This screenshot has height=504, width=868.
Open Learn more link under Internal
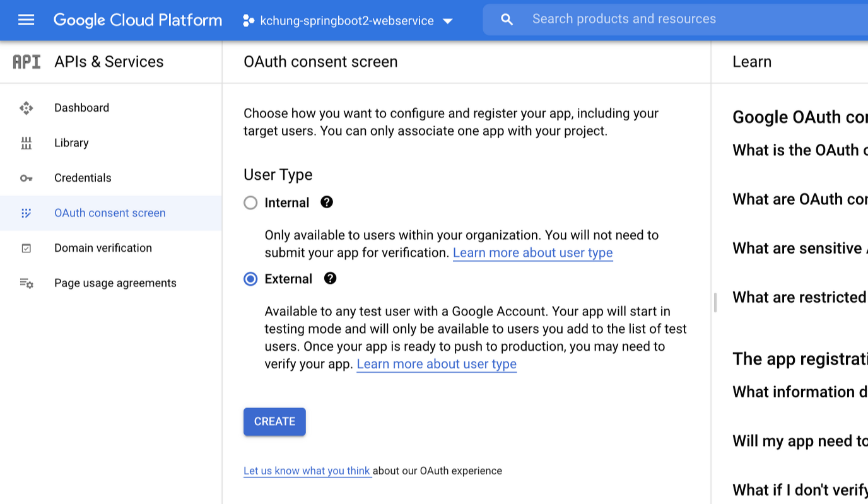[x=532, y=253]
